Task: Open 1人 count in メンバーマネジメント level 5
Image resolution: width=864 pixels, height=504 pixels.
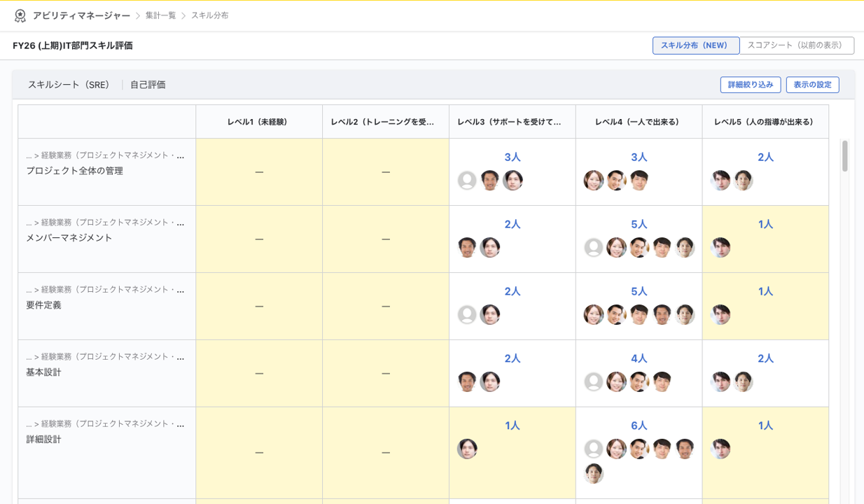Action: [766, 225]
